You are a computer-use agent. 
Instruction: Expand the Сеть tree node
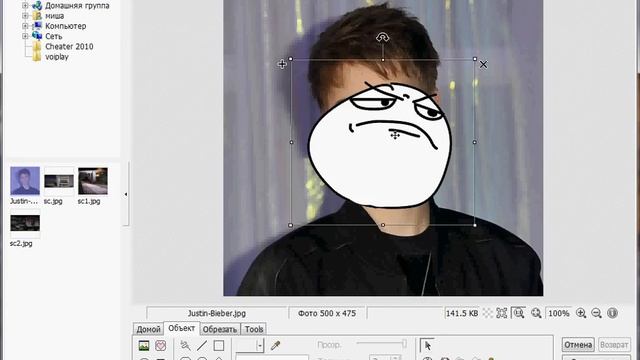tap(25, 36)
